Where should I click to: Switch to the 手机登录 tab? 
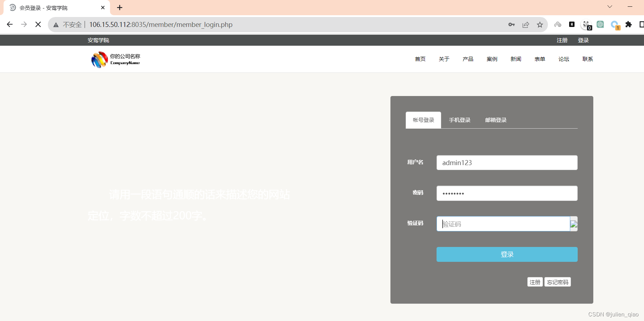[460, 120]
